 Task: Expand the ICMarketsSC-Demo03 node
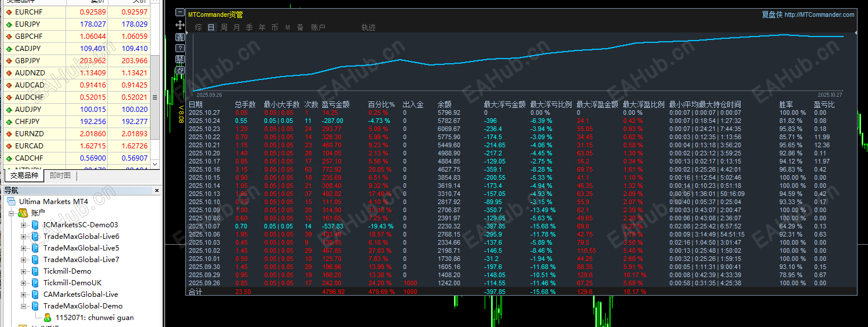pos(24,225)
